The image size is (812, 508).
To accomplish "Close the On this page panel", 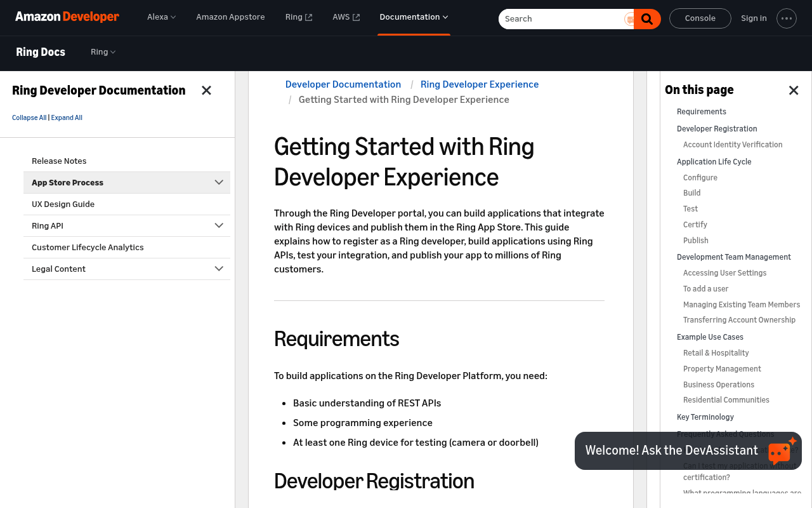I will coord(794,90).
